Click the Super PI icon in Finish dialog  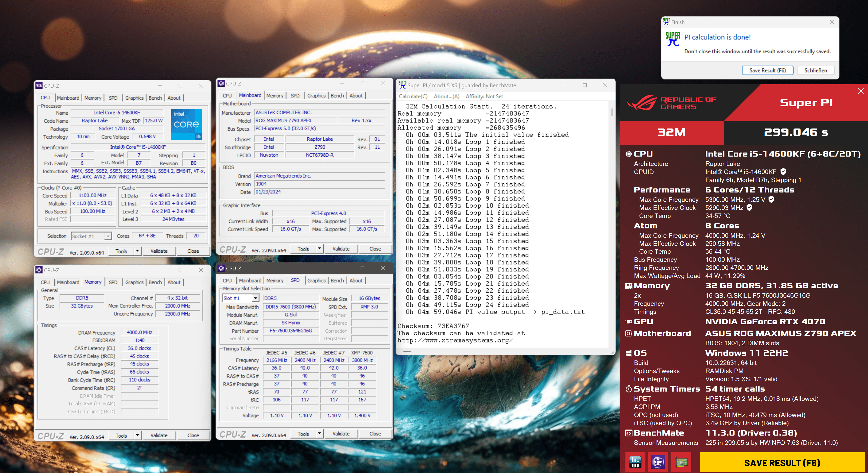pos(673,39)
